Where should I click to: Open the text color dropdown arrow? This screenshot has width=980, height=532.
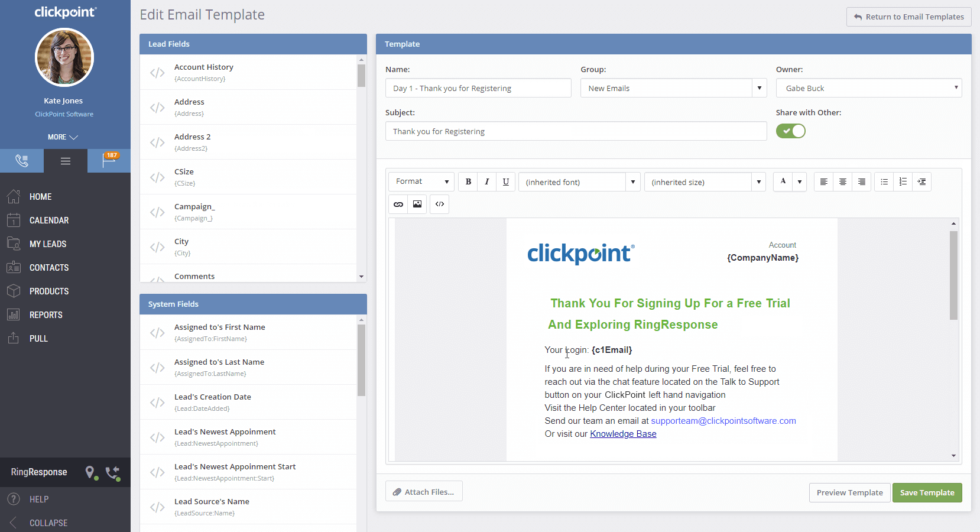tap(800, 181)
